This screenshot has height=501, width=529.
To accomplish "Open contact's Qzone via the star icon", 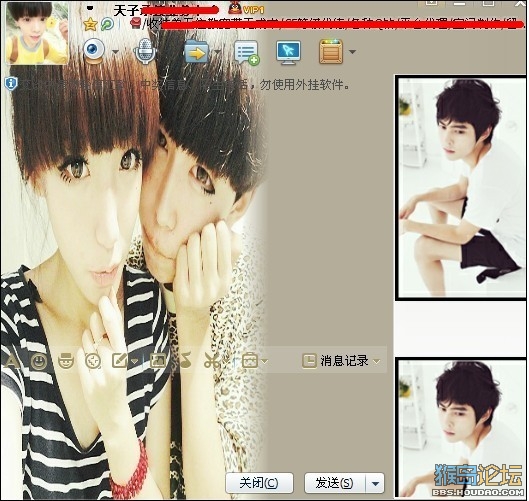I will [x=90, y=24].
